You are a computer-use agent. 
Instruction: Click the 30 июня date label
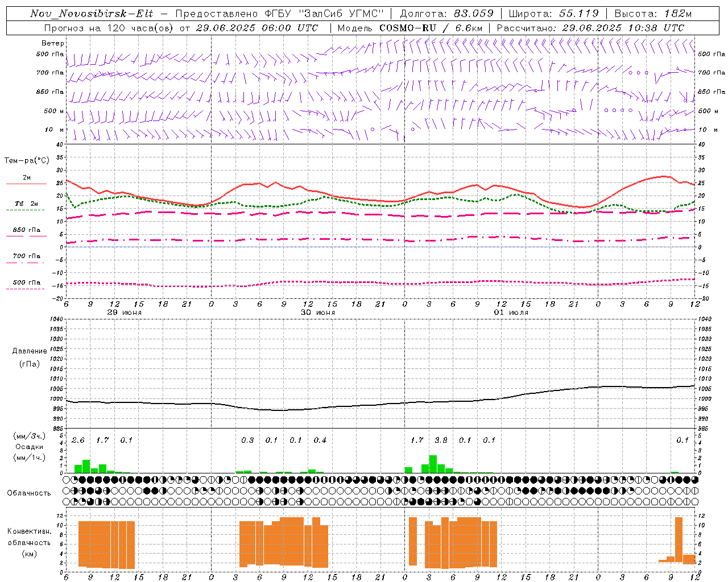(x=318, y=313)
